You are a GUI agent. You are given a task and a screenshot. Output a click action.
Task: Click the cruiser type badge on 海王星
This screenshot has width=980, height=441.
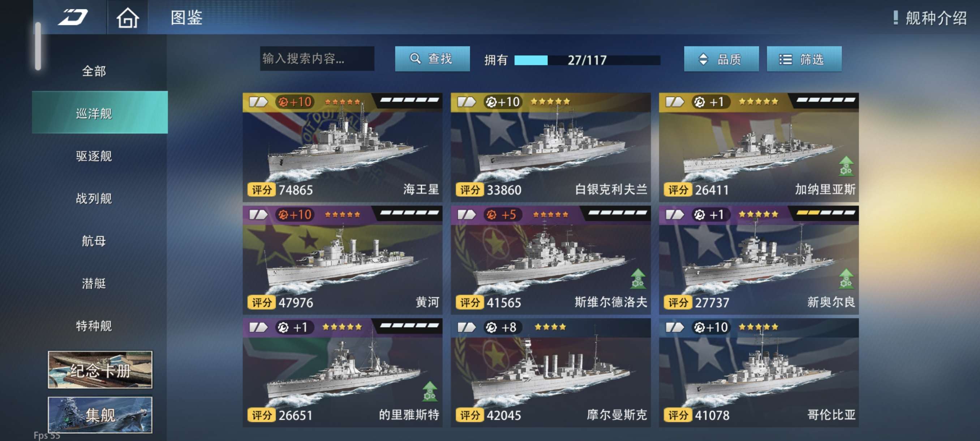pos(258,102)
